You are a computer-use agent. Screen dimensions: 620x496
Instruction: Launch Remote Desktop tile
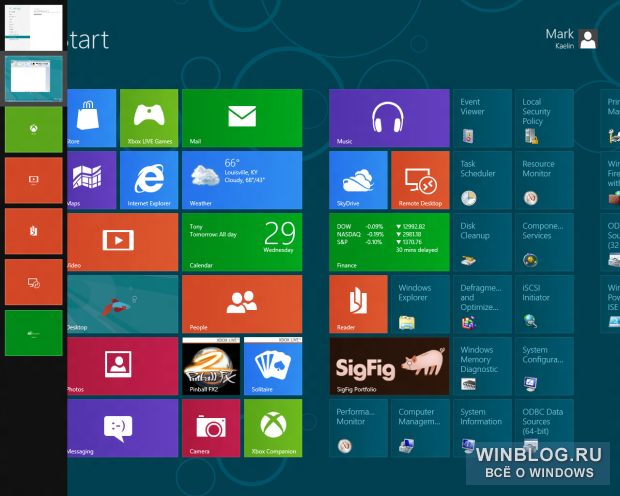pos(420,180)
